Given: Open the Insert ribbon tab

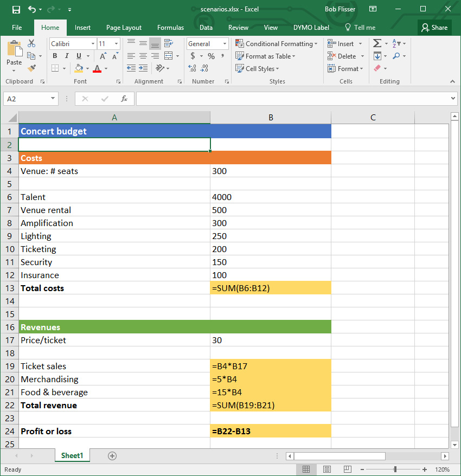Looking at the screenshot, I should (82, 28).
